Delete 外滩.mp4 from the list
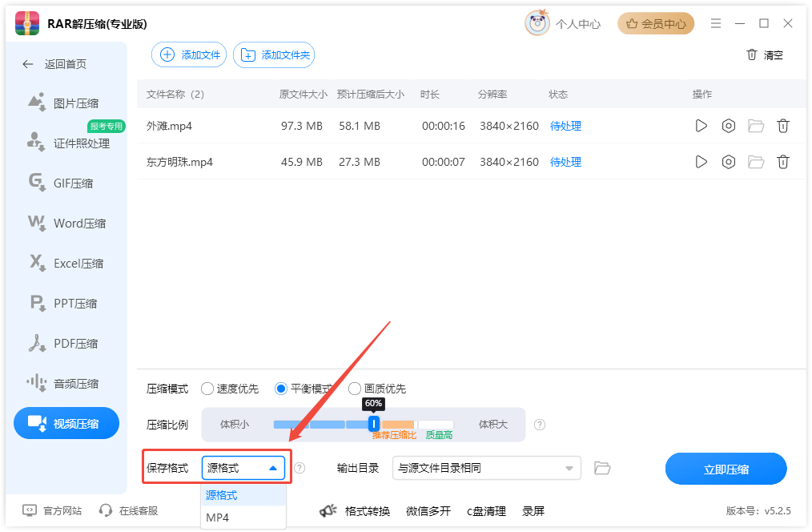812x532 pixels. (783, 126)
